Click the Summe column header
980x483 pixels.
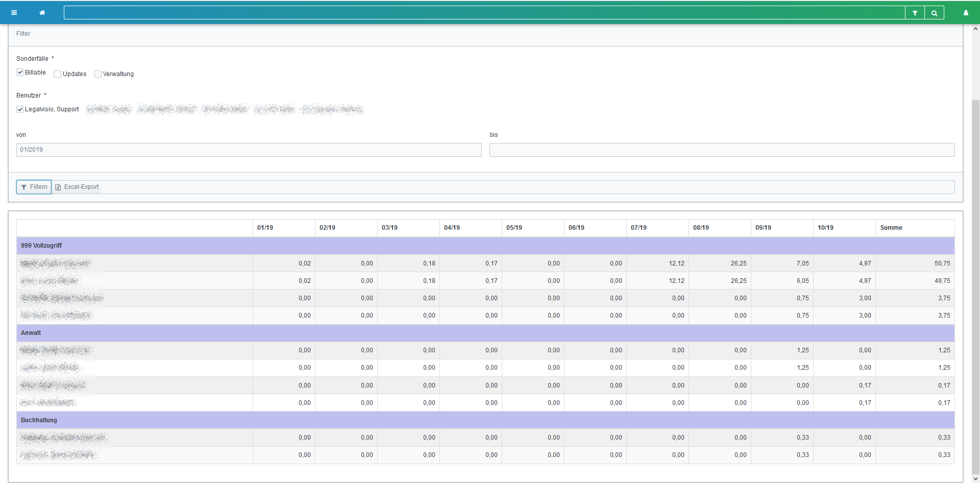pos(891,228)
